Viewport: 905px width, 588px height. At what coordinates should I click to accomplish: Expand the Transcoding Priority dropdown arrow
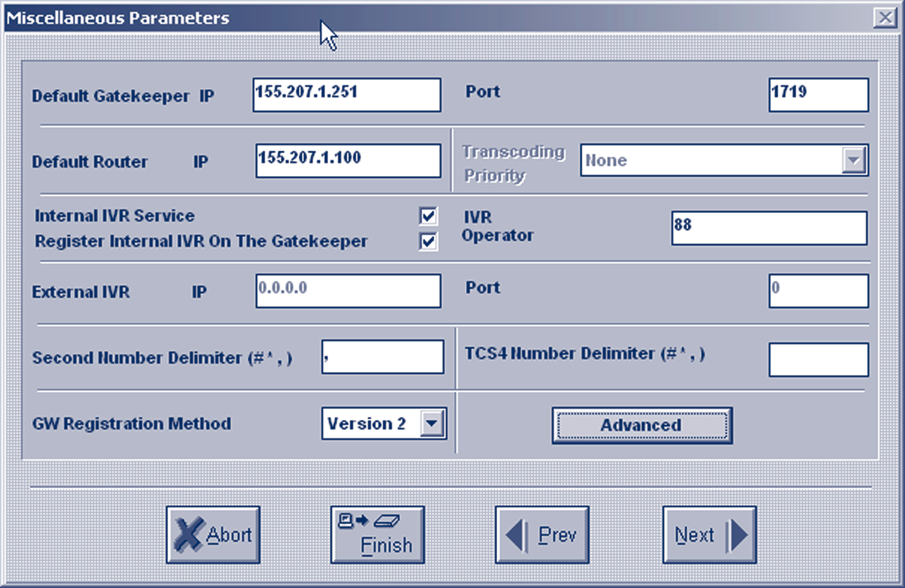tap(854, 160)
